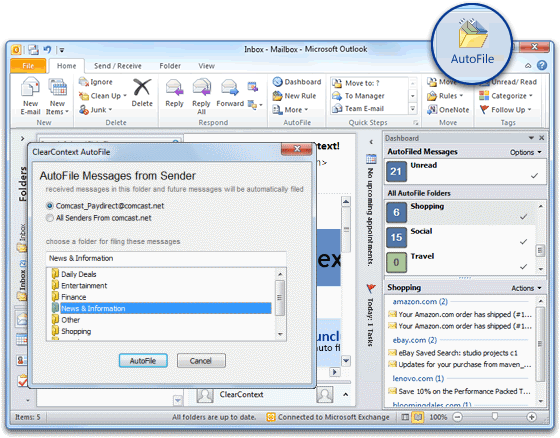
Task: Click the red task flag icon
Action: (x=371, y=288)
